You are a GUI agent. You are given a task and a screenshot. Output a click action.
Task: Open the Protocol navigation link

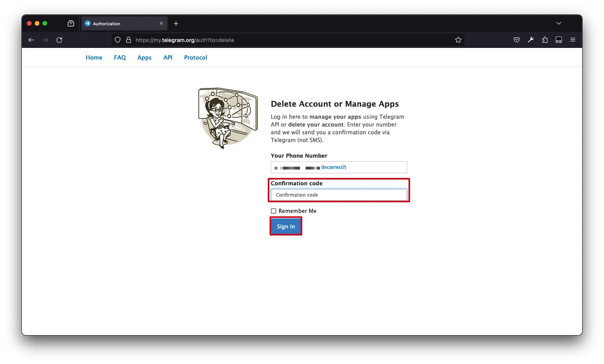196,58
